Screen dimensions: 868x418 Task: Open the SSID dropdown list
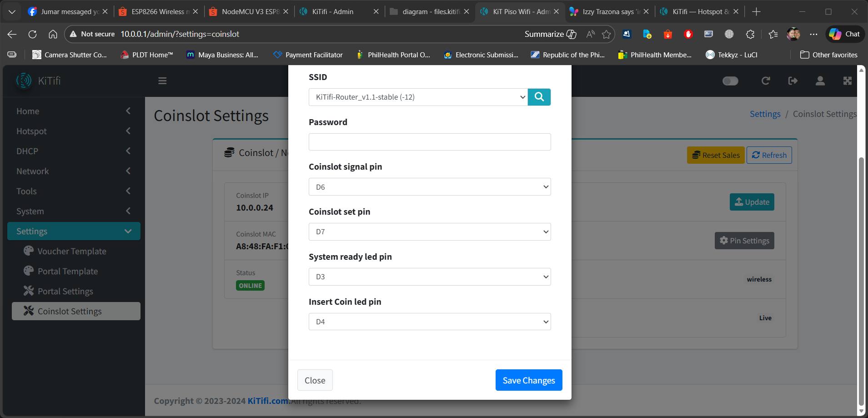(x=418, y=97)
